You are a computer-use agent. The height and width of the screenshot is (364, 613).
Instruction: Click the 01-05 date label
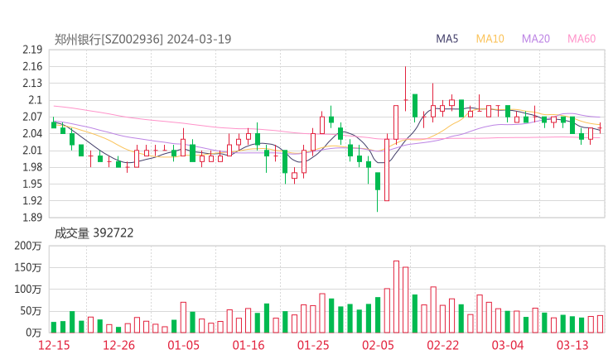click(x=183, y=345)
